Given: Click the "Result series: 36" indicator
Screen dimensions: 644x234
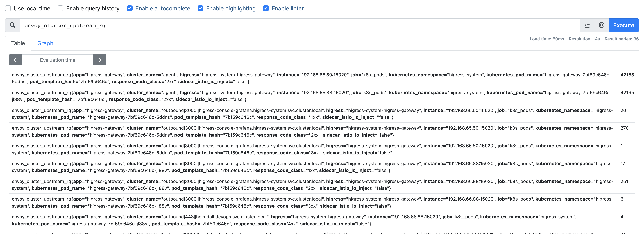Looking at the screenshot, I should coord(622,39).
